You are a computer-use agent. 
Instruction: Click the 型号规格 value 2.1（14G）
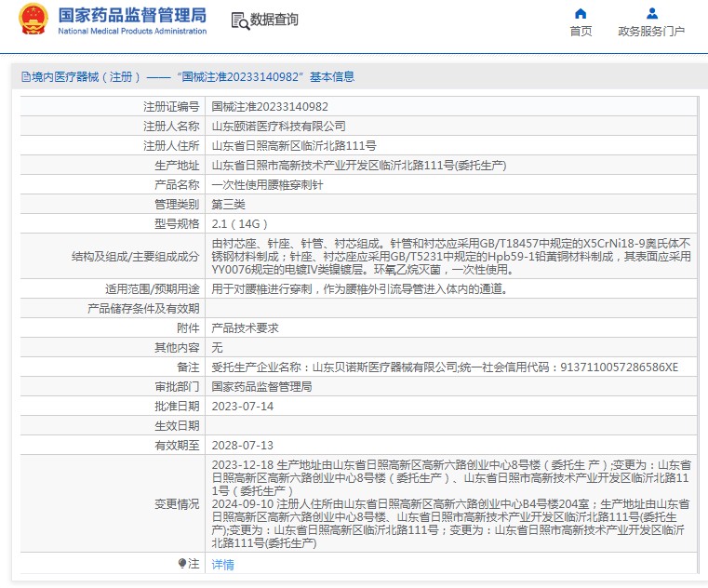[x=240, y=224]
